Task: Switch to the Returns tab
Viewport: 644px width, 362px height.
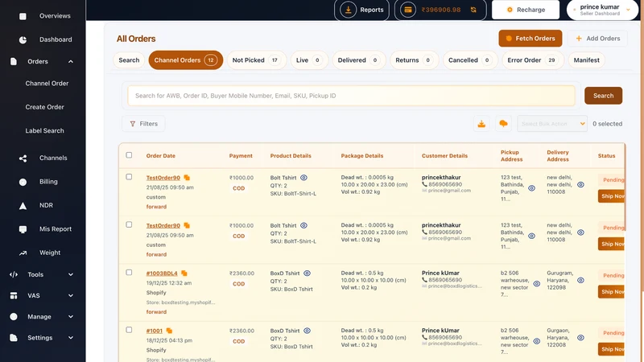Action: 414,60
